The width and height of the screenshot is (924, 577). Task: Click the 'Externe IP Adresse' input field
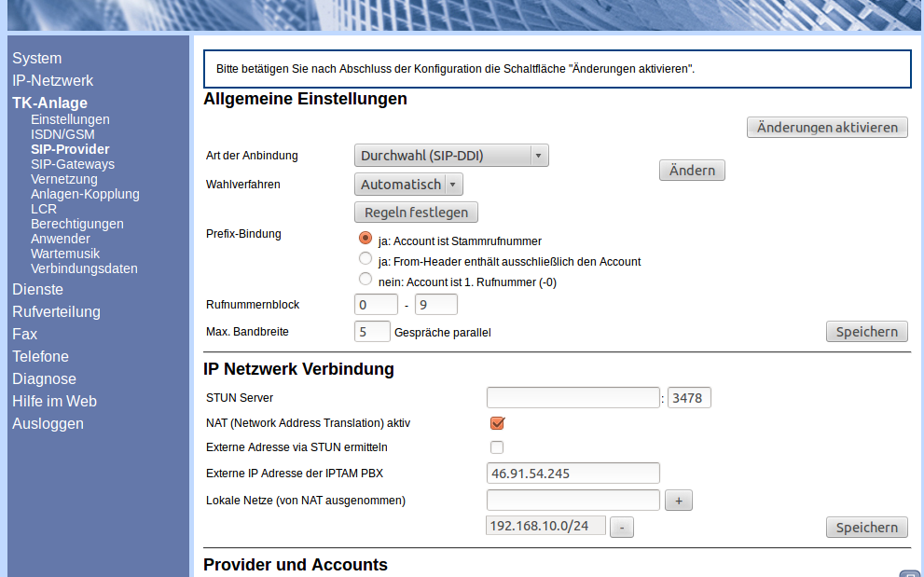pos(572,473)
